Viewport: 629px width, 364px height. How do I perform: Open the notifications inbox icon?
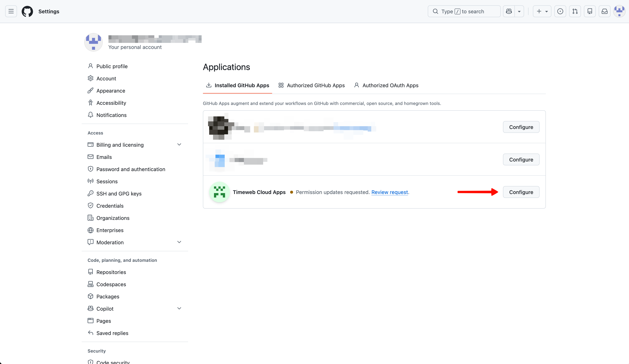[605, 11]
